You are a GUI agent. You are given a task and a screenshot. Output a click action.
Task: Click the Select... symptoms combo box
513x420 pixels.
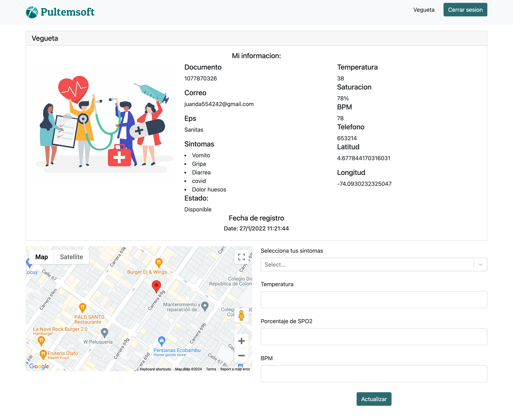[x=374, y=265]
